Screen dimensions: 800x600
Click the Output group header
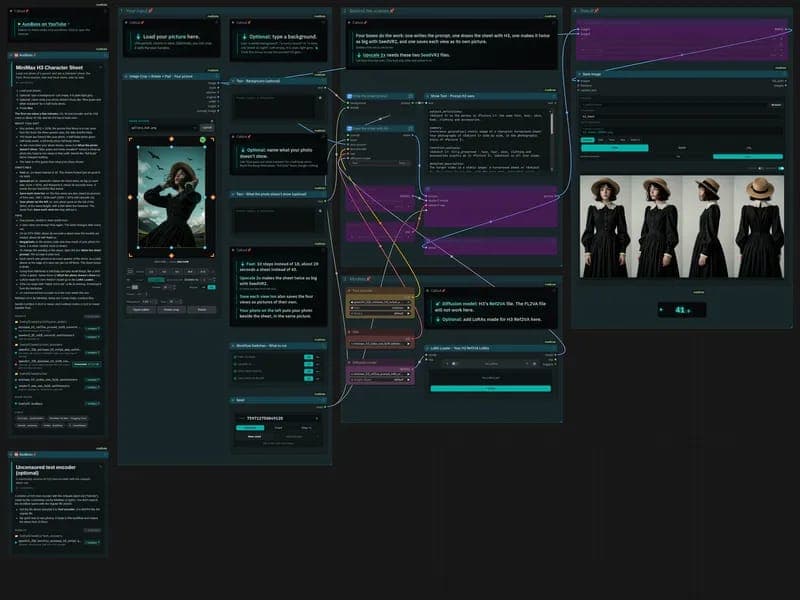[x=683, y=11]
